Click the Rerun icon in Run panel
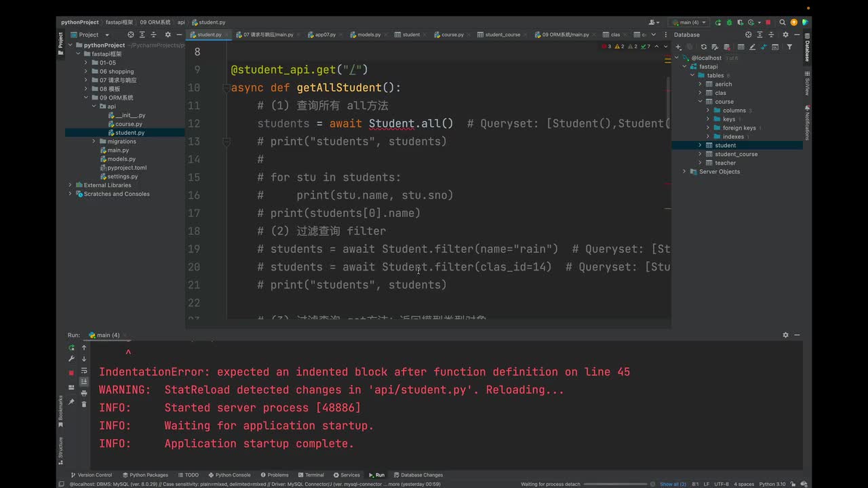 click(71, 348)
